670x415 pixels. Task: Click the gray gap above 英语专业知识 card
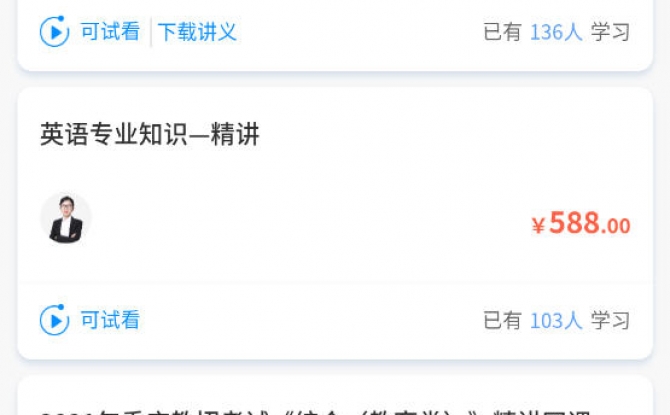point(335,79)
